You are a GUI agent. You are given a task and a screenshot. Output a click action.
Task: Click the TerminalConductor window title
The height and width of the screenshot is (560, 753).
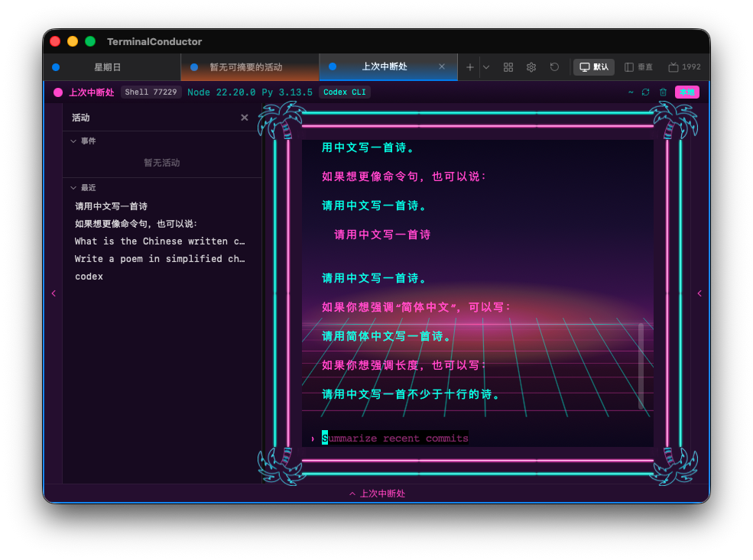coord(154,42)
